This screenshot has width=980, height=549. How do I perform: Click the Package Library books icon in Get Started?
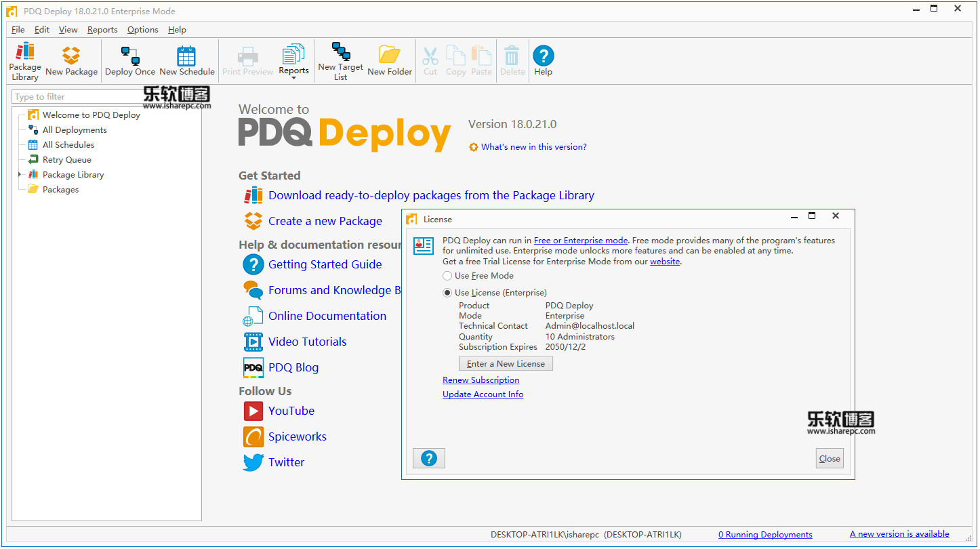253,195
